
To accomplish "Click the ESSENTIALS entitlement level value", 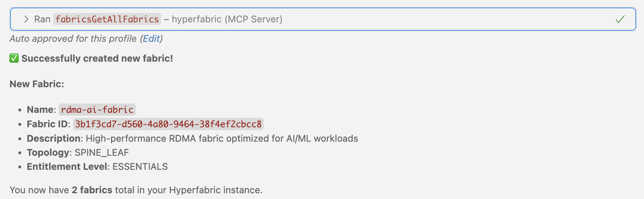I will coord(140,167).
